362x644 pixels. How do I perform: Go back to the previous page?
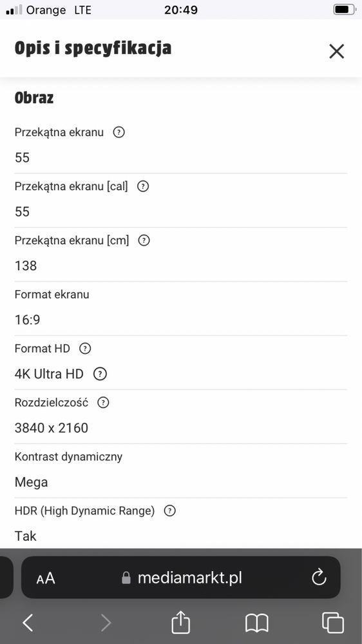pos(28,623)
